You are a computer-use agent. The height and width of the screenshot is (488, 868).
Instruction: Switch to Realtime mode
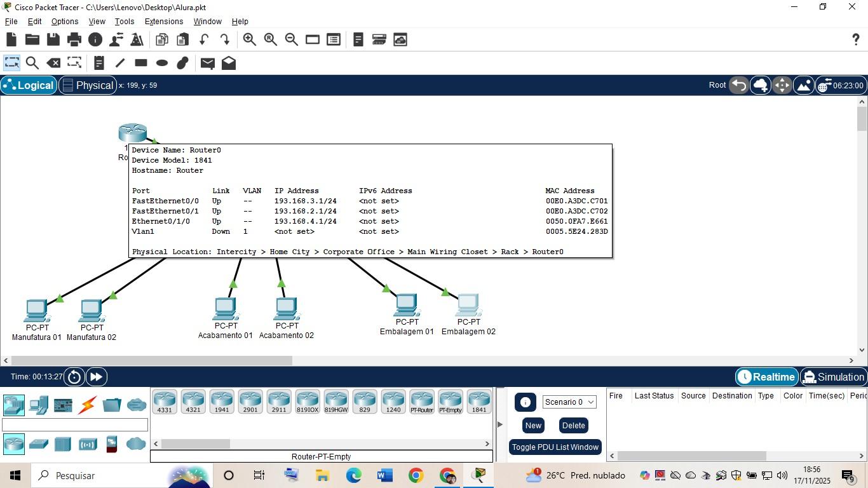coord(767,377)
